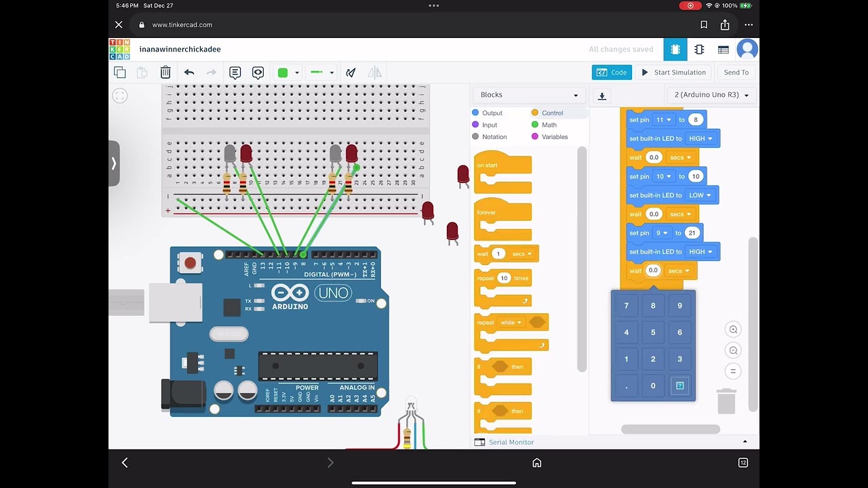Zoom in on the code workspace
The image size is (868, 488).
tap(733, 330)
